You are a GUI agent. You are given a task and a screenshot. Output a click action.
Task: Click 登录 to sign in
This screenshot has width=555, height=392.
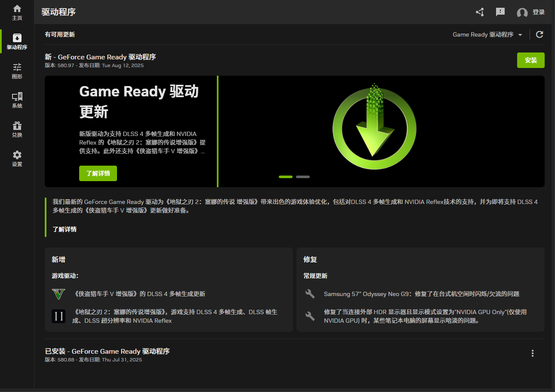[539, 12]
